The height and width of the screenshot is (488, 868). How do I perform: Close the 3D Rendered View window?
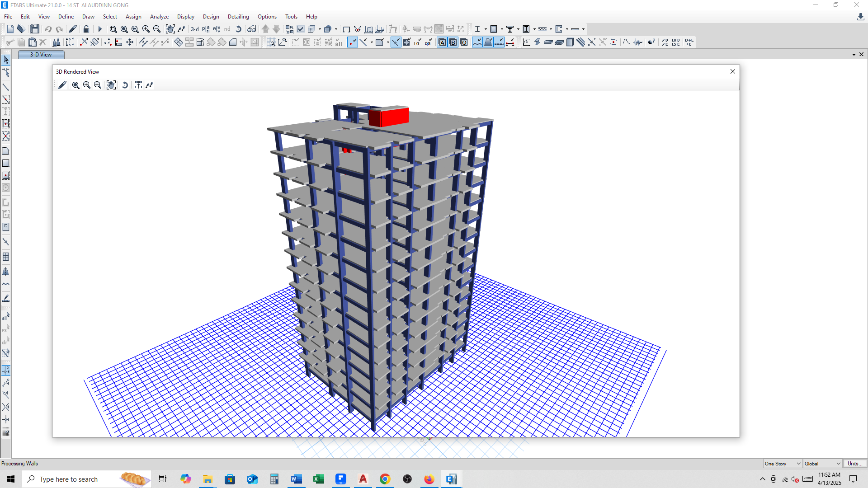click(733, 71)
